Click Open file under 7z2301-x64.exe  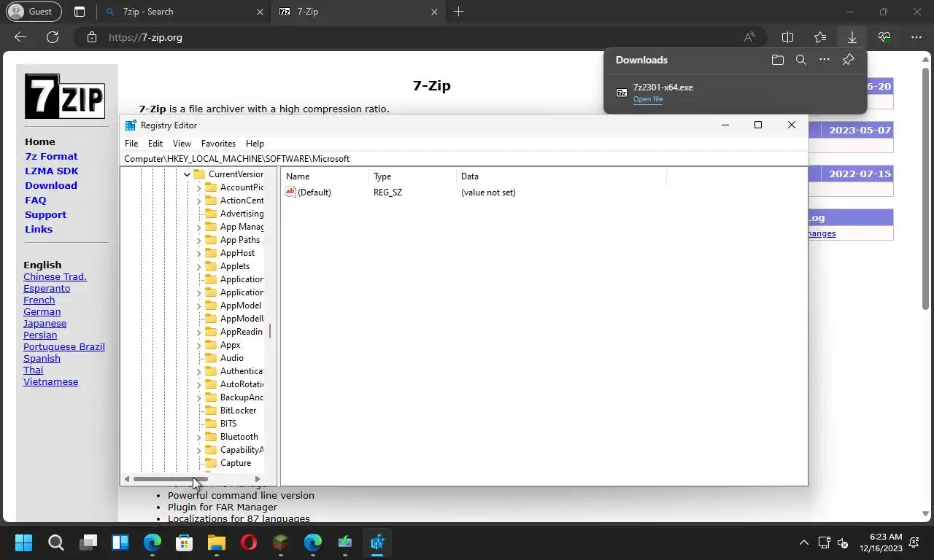(648, 99)
